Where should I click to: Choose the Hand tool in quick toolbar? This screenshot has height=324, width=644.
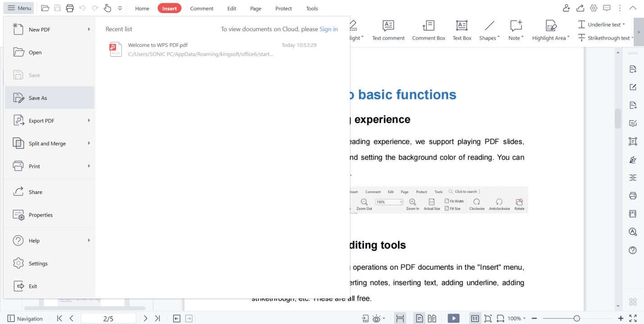(x=107, y=8)
